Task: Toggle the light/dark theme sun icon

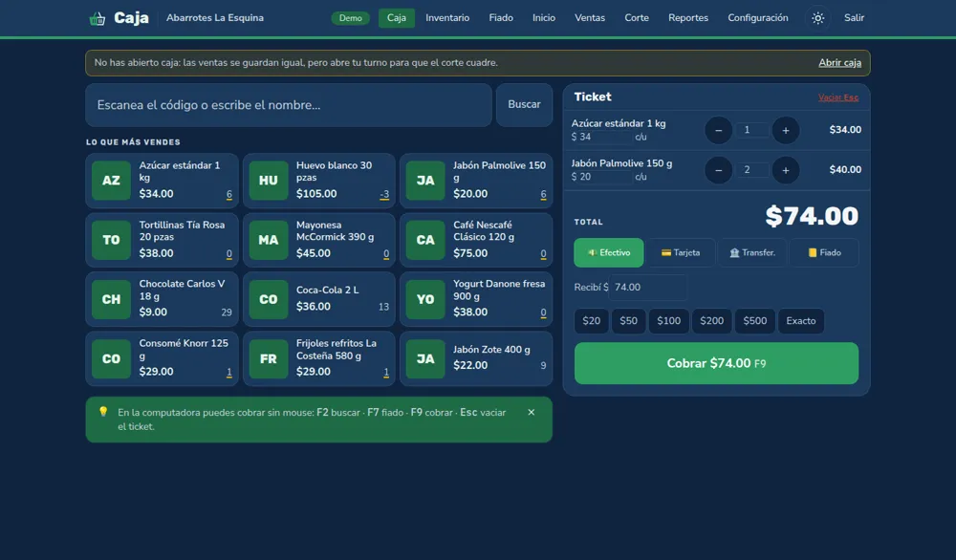Action: point(817,18)
